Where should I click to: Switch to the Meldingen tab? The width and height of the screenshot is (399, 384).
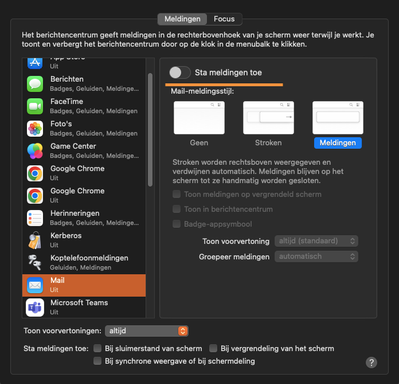click(182, 19)
